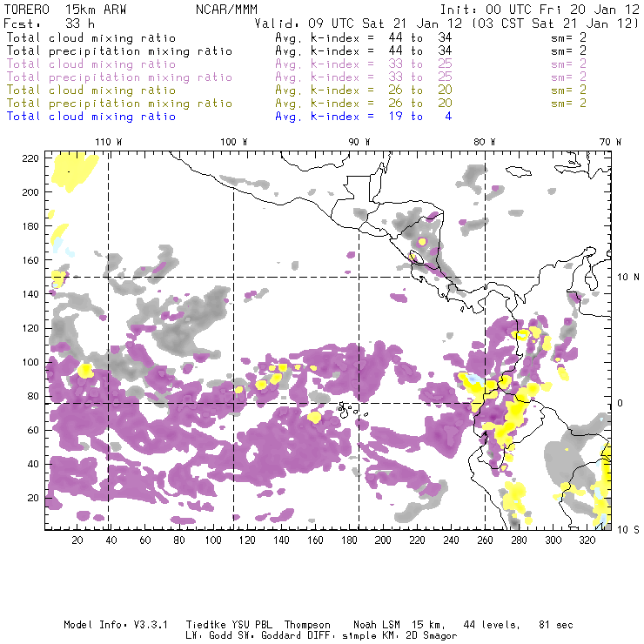Screen dimensions: 644x644
Task: Select "120" tick label on the horizontal axis
Action: click(247, 540)
